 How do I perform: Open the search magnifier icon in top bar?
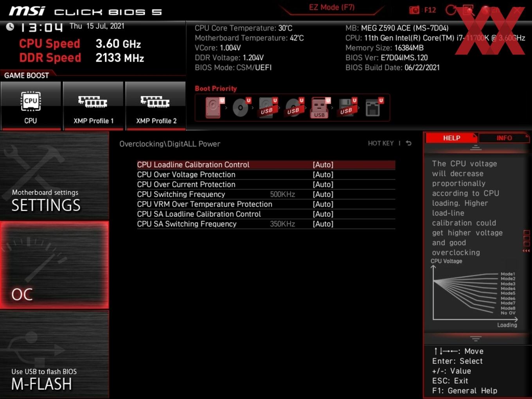[468, 10]
